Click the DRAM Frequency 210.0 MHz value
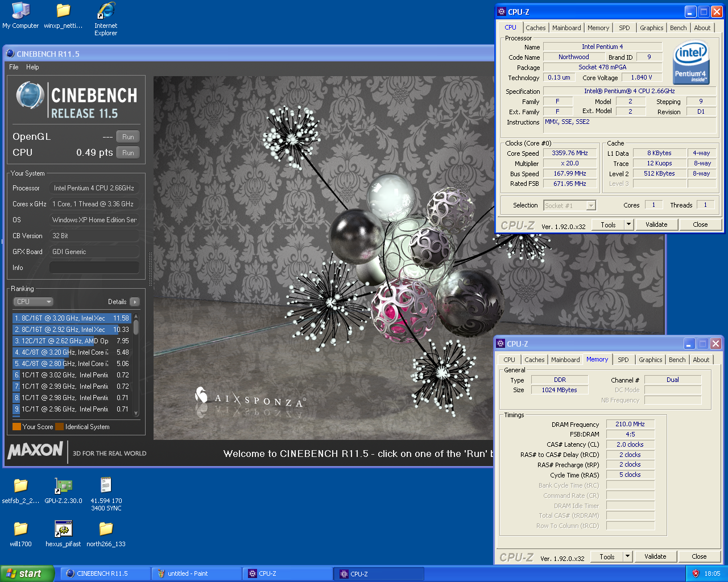This screenshot has width=728, height=582. [x=630, y=424]
